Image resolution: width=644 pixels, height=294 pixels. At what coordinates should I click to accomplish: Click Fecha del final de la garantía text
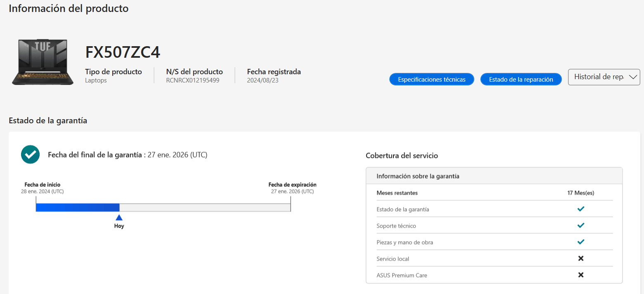[128, 155]
